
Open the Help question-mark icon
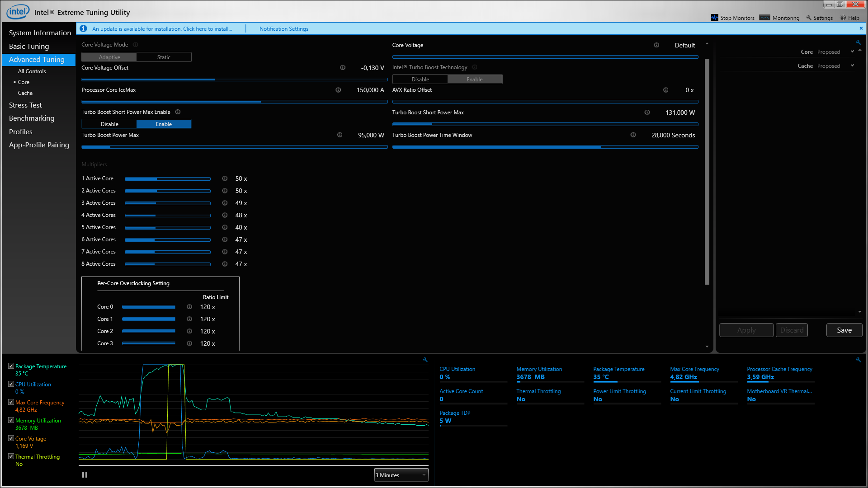click(843, 18)
